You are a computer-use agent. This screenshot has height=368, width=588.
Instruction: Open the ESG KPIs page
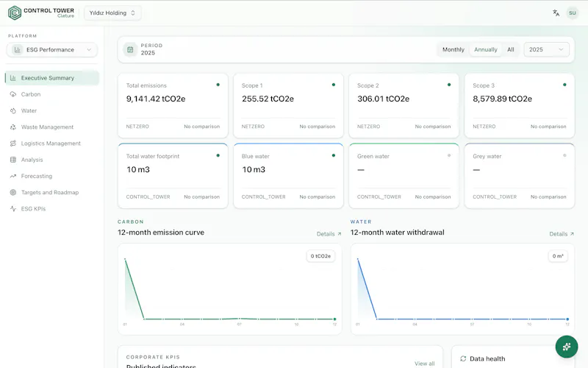click(52, 209)
